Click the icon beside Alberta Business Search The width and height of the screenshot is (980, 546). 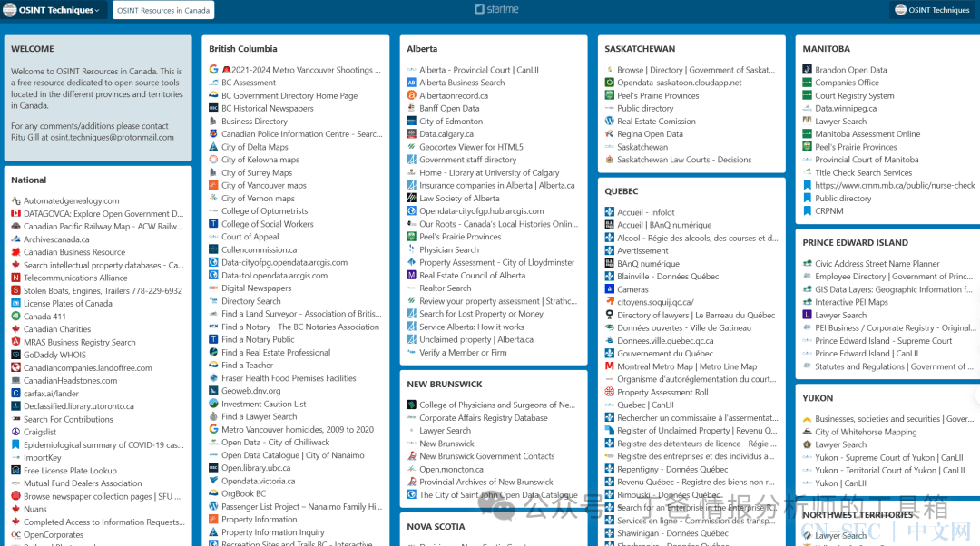(411, 83)
